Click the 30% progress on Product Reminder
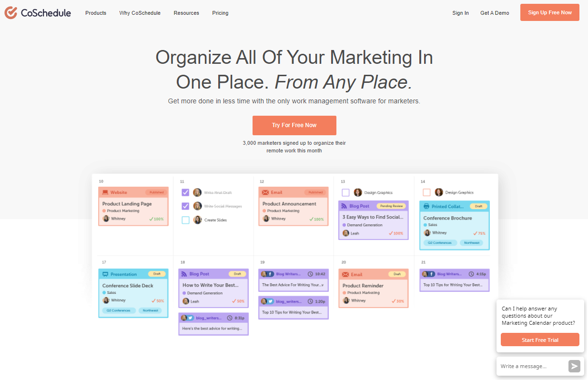 [398, 301]
